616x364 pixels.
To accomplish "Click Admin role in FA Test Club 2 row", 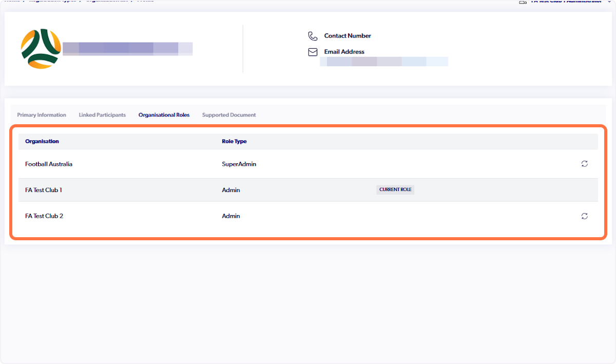I will (x=231, y=216).
